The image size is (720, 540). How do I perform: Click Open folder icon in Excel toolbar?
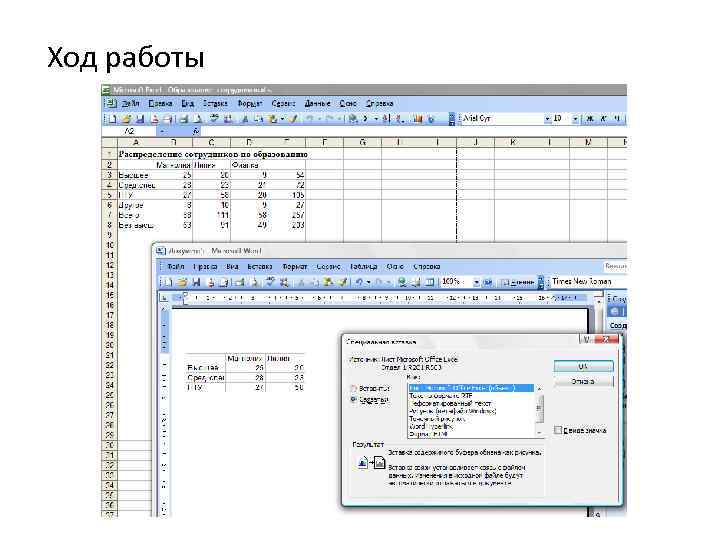(x=126, y=119)
